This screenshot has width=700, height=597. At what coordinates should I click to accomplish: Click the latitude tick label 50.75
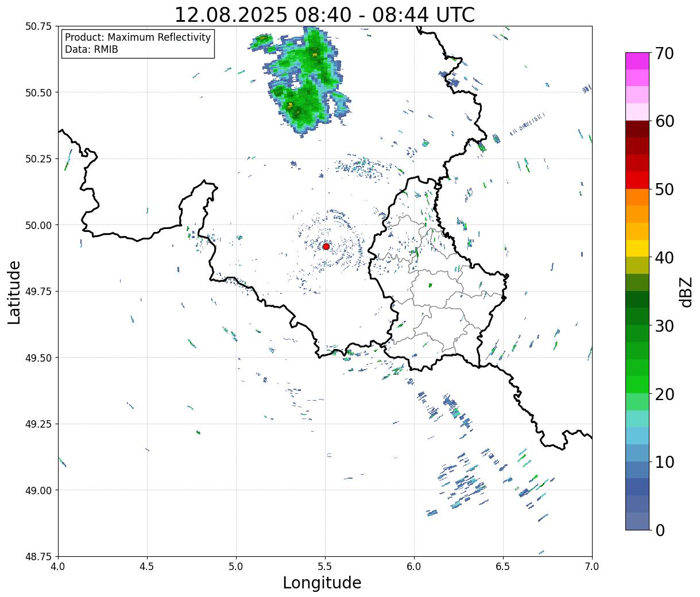point(38,26)
